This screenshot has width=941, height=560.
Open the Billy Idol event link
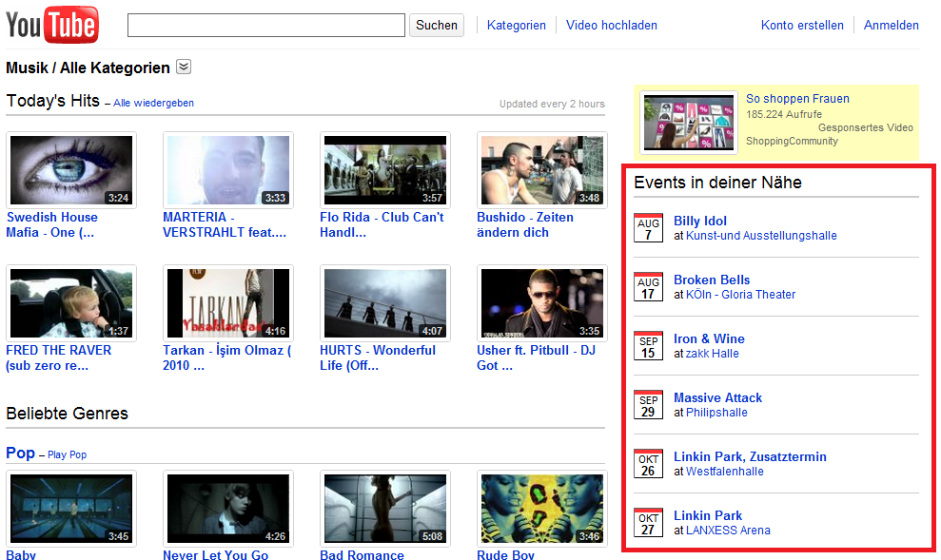(699, 221)
